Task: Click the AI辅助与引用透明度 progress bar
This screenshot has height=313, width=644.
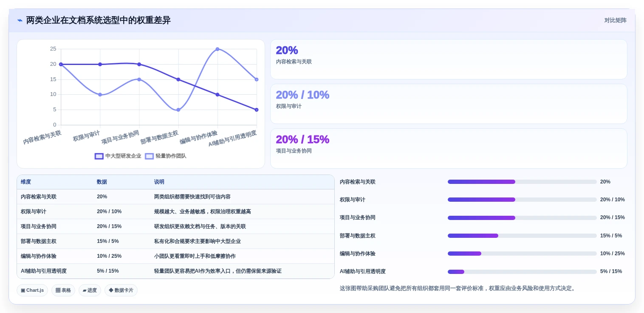Action: click(522, 272)
